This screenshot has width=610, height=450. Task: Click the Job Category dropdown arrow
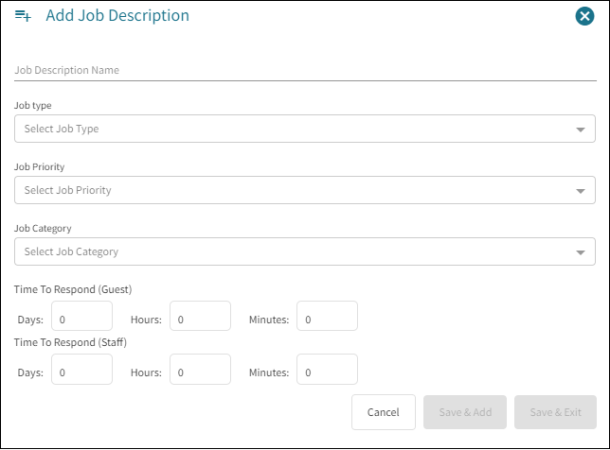pos(581,253)
